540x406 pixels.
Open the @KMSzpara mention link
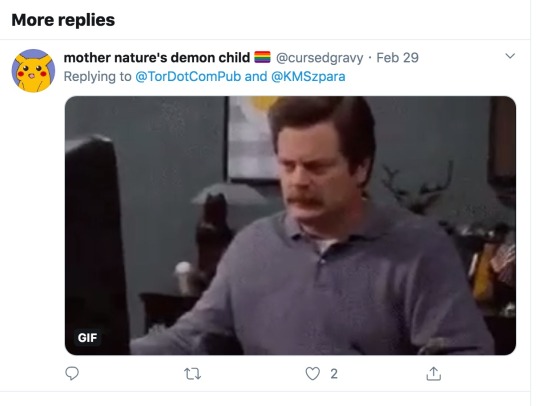point(308,76)
